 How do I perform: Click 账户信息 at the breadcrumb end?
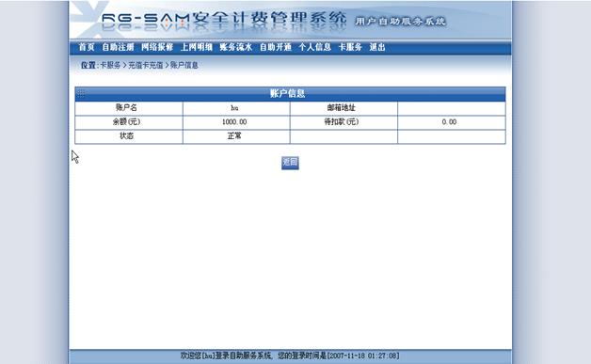(x=184, y=65)
